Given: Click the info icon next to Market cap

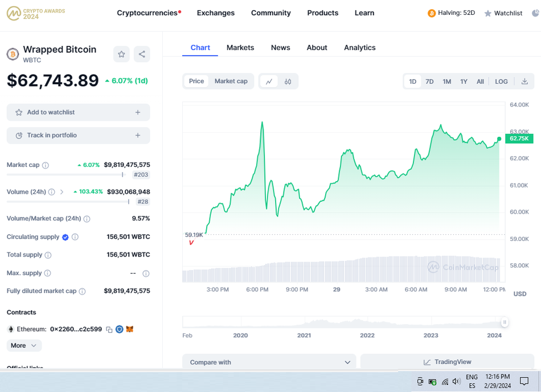Looking at the screenshot, I should (x=46, y=165).
